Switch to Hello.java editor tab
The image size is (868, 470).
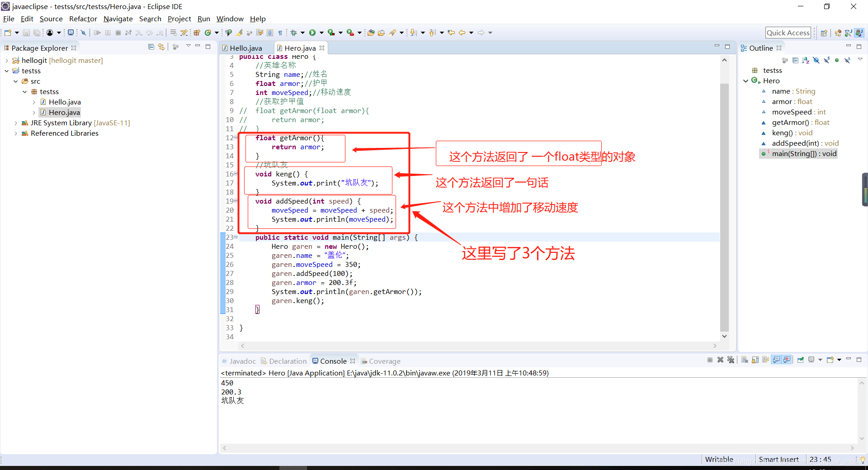246,48
